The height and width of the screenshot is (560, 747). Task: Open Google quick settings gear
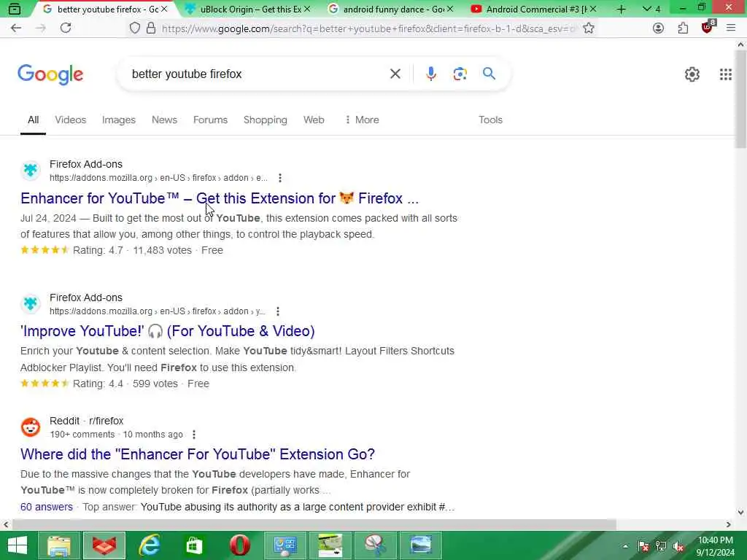pos(692,74)
